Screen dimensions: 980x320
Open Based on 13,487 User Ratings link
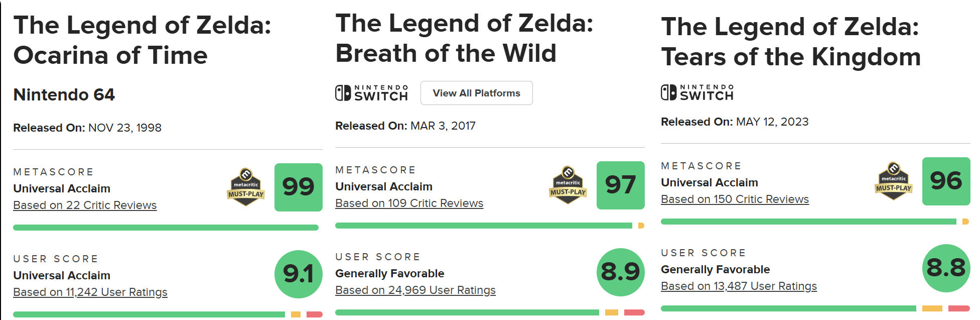pos(739,286)
